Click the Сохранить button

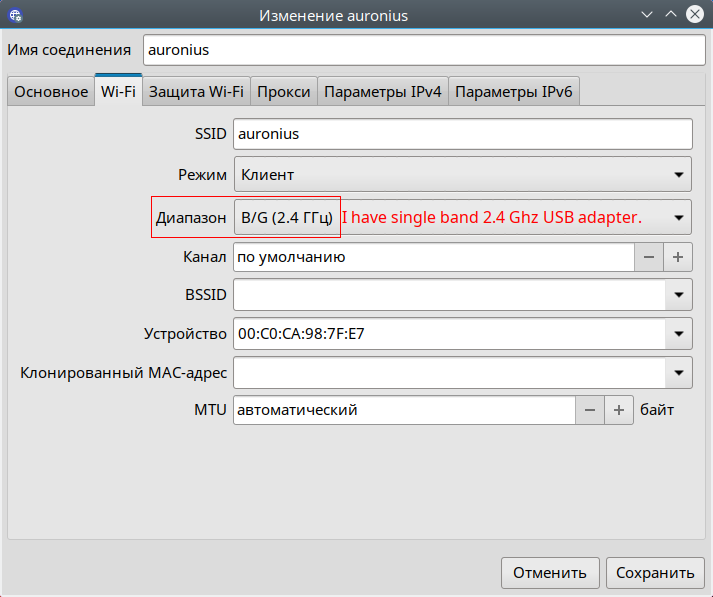(655, 573)
